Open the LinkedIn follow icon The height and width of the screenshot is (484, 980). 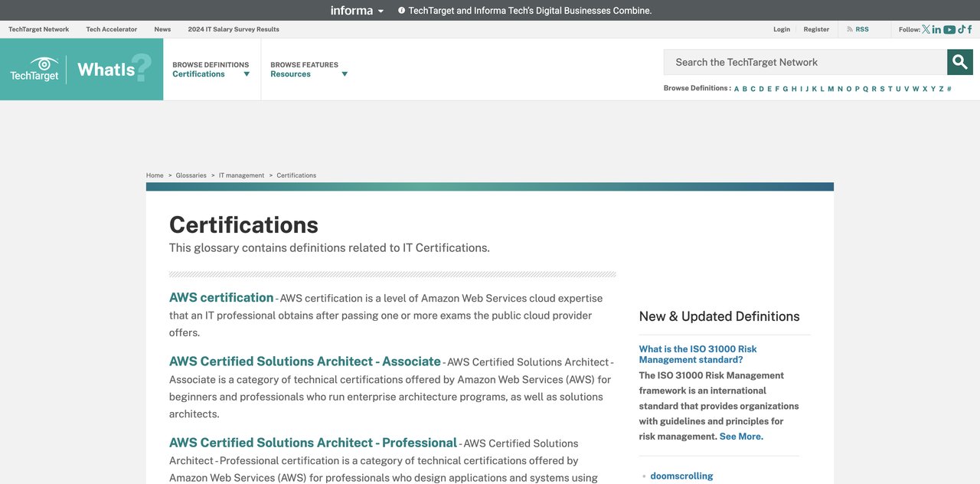click(936, 29)
